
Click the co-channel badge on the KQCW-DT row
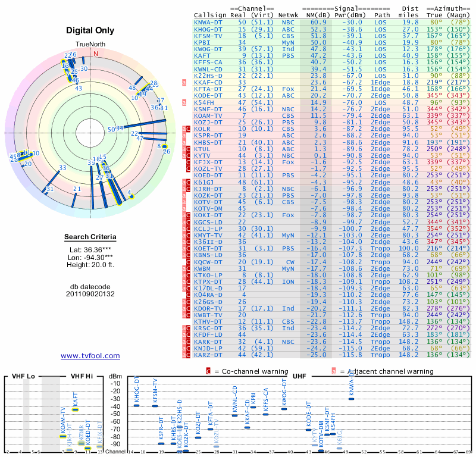click(x=188, y=262)
